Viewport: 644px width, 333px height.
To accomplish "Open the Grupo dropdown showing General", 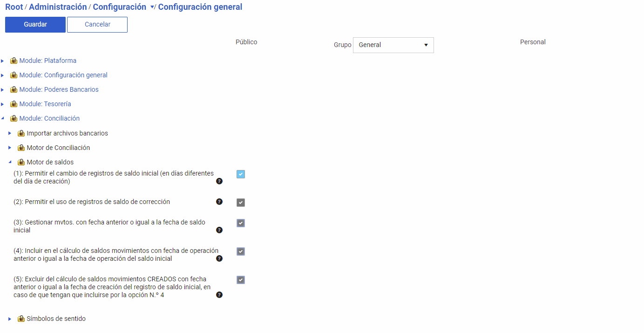I will coord(393,45).
